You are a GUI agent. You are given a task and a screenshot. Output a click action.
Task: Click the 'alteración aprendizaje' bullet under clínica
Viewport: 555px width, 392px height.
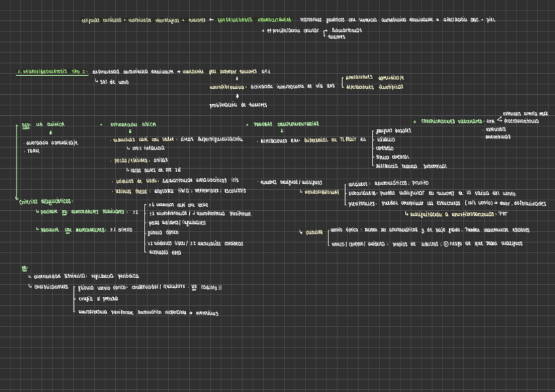coord(50,142)
